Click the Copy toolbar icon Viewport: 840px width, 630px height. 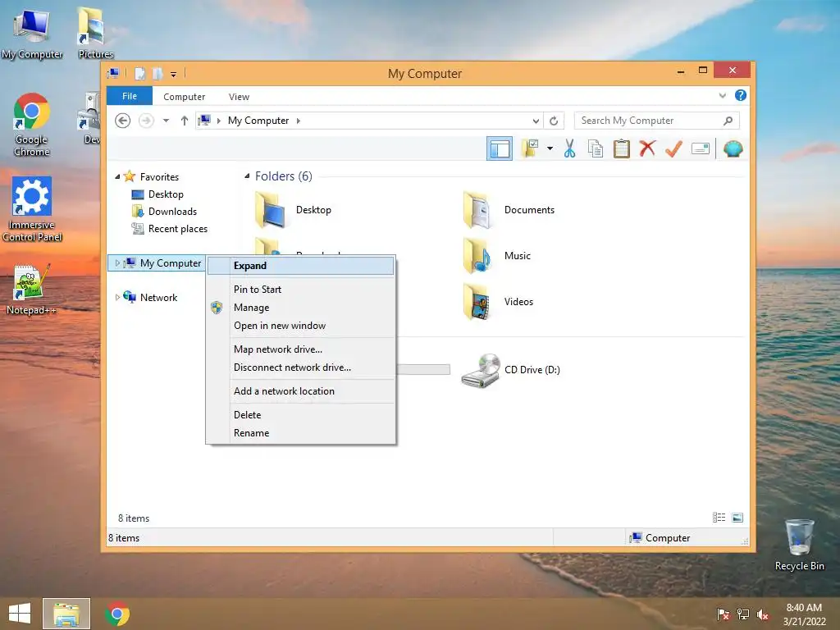click(596, 149)
